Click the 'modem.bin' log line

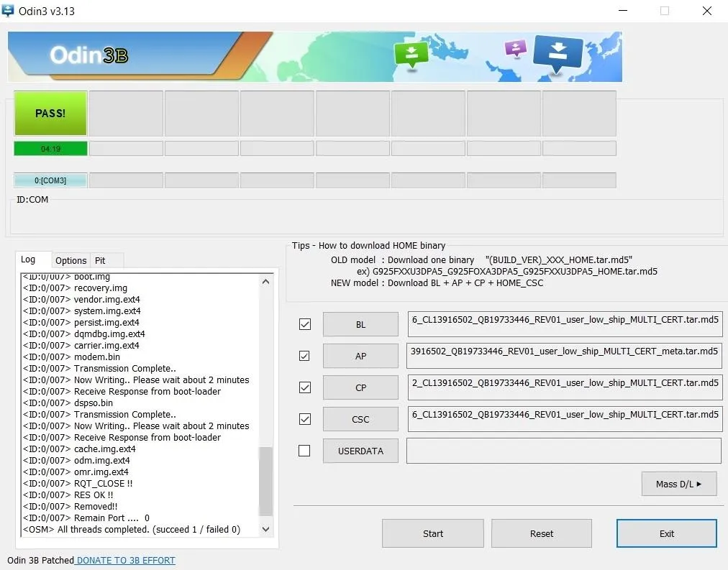tap(71, 357)
